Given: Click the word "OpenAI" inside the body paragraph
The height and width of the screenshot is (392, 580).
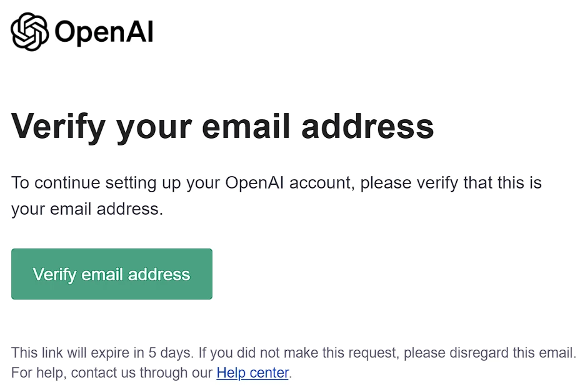Looking at the screenshot, I should pyautogui.click(x=254, y=182).
